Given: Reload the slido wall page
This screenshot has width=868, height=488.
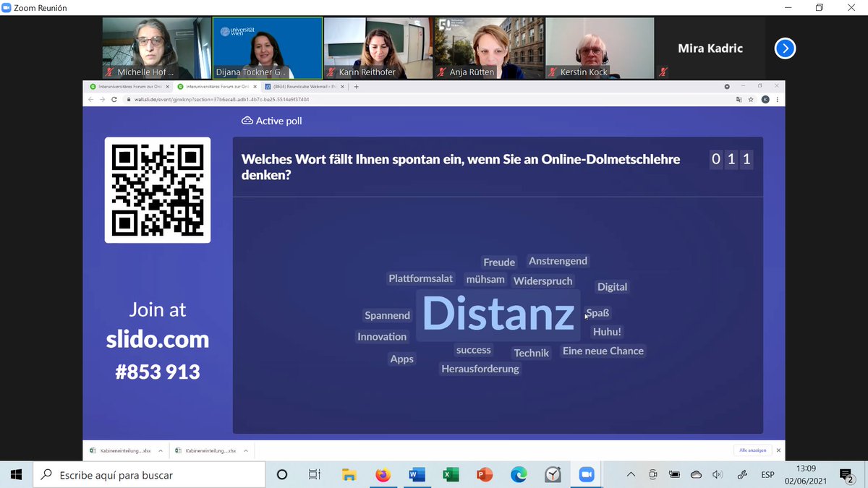Looking at the screenshot, I should [x=114, y=99].
